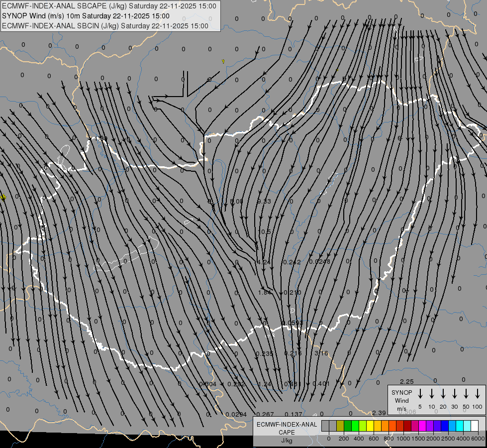Click the 2000 tick label on CAPE scale
This screenshot has height=448, width=487.
pos(433,439)
